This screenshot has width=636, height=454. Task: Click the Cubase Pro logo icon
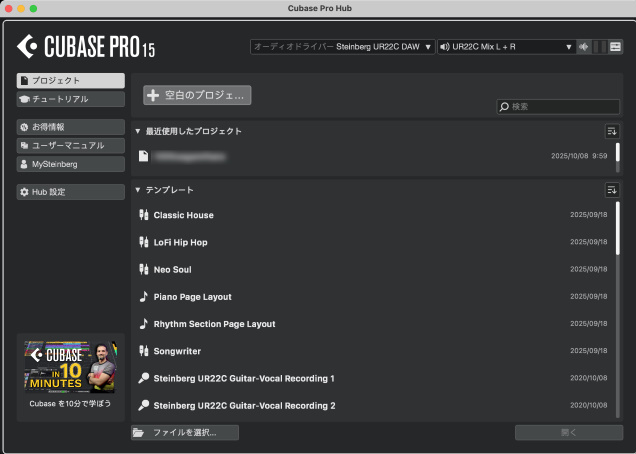(28, 46)
